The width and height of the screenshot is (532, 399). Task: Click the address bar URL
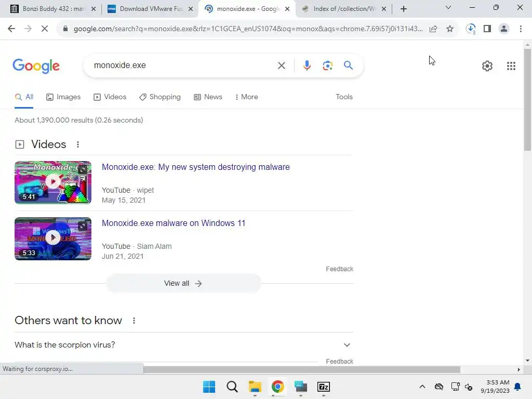click(x=248, y=29)
